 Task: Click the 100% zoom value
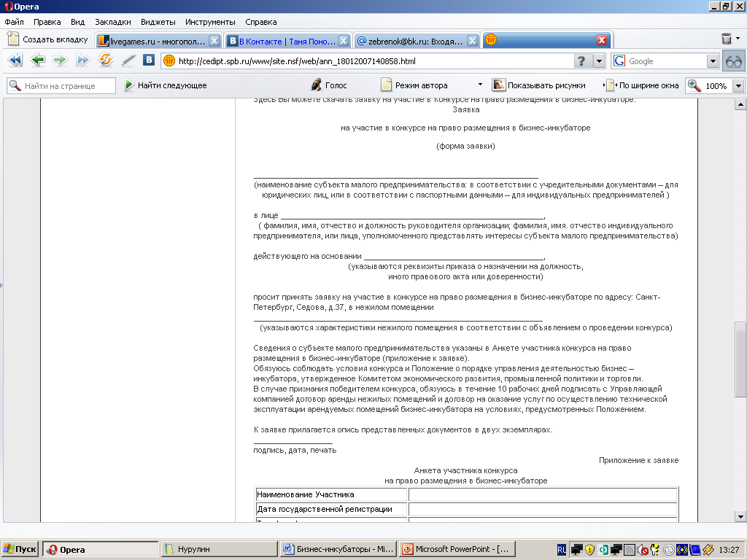pos(716,86)
